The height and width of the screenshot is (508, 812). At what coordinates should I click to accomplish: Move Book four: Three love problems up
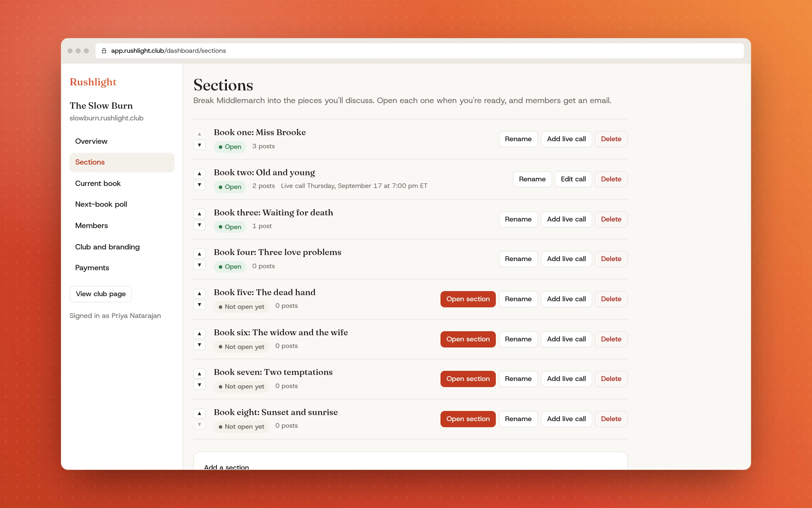[199, 254]
